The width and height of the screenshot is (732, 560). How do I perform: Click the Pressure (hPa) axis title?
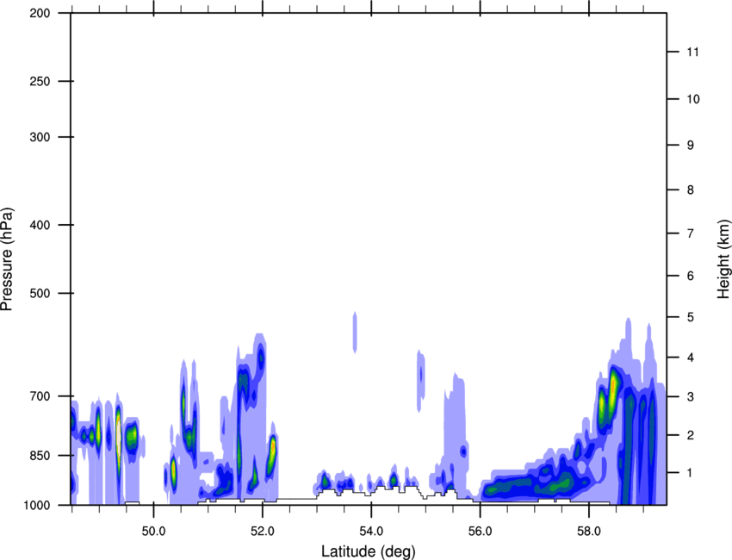tap(7, 258)
